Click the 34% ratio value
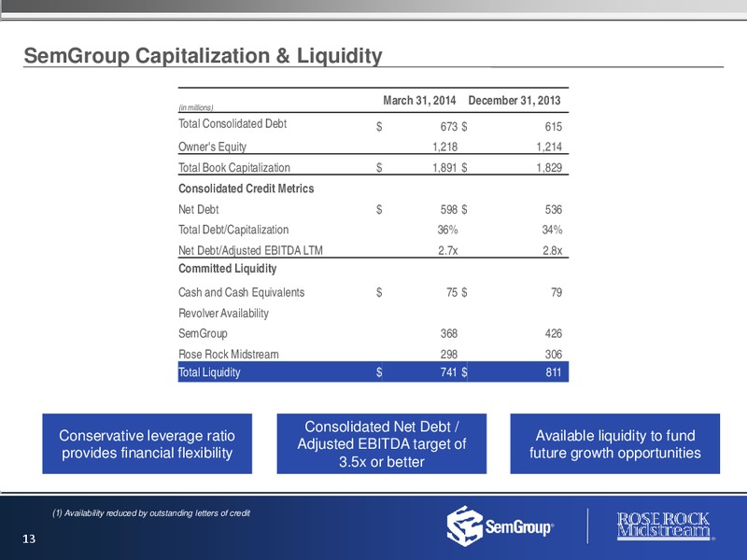 point(552,230)
